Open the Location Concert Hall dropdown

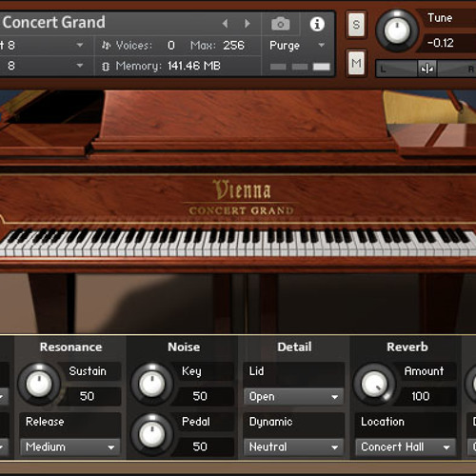coord(406,446)
